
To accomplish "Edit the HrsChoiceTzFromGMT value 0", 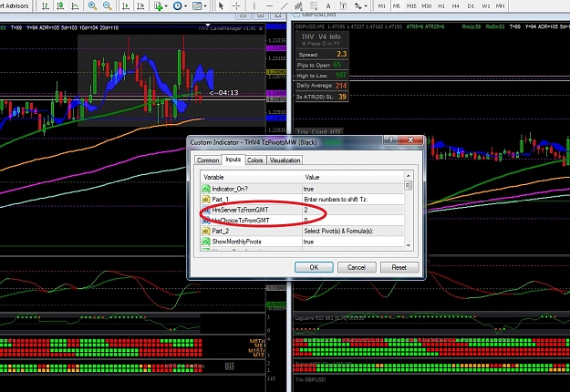I will tap(353, 221).
